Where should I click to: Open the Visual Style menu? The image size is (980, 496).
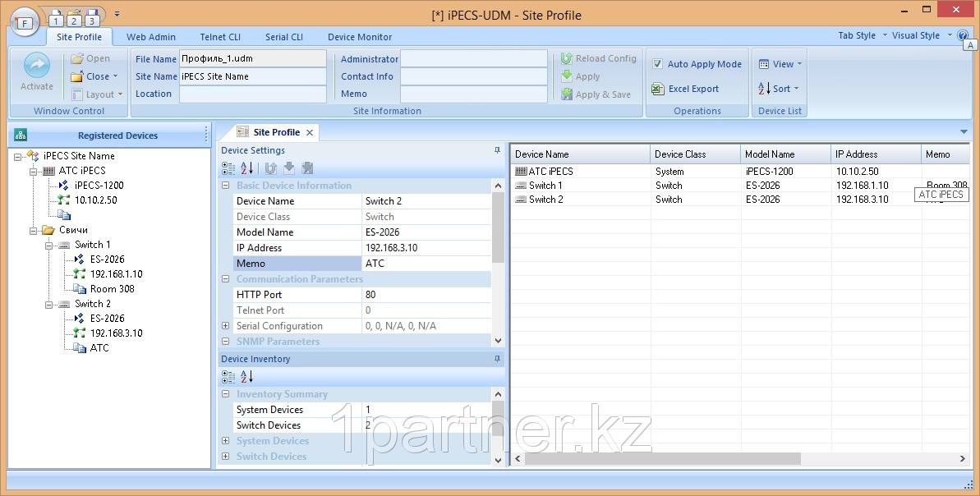pos(922,35)
